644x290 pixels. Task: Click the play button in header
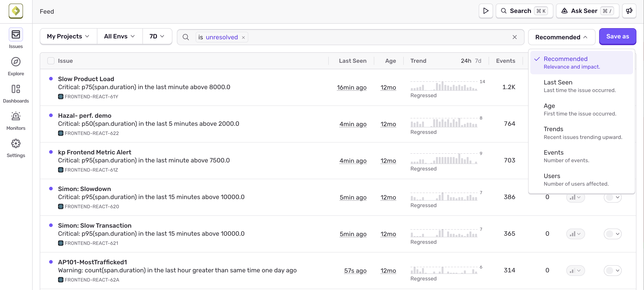click(x=485, y=11)
